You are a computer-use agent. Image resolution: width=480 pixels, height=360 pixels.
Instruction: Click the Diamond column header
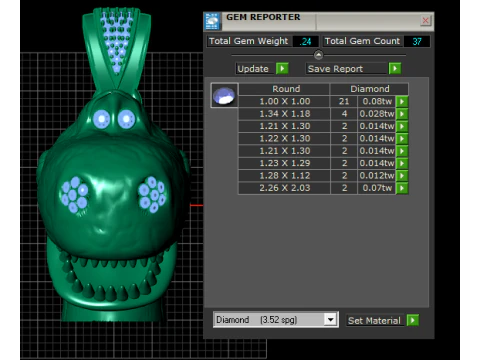(369, 89)
